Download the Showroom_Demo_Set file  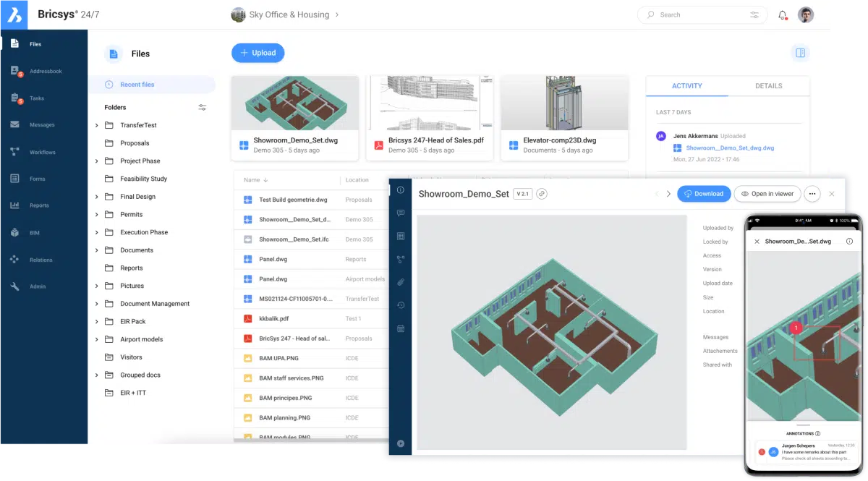[703, 194]
